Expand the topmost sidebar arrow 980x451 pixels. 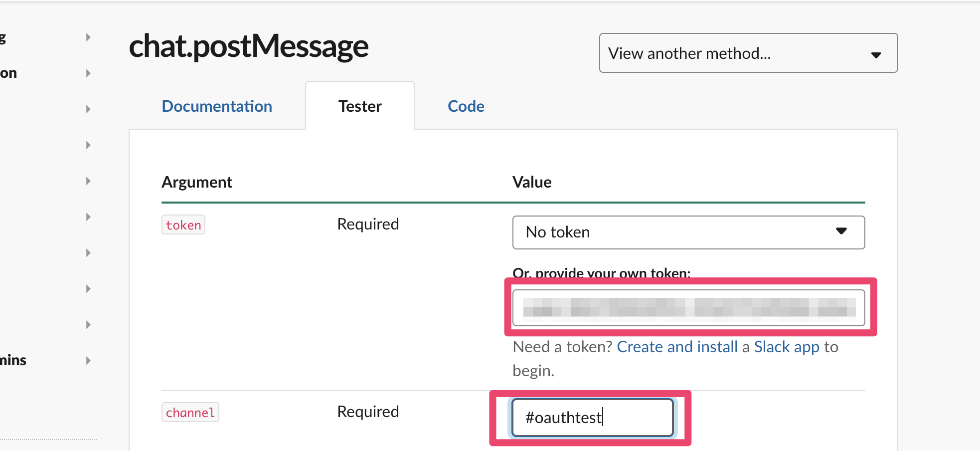tap(88, 37)
